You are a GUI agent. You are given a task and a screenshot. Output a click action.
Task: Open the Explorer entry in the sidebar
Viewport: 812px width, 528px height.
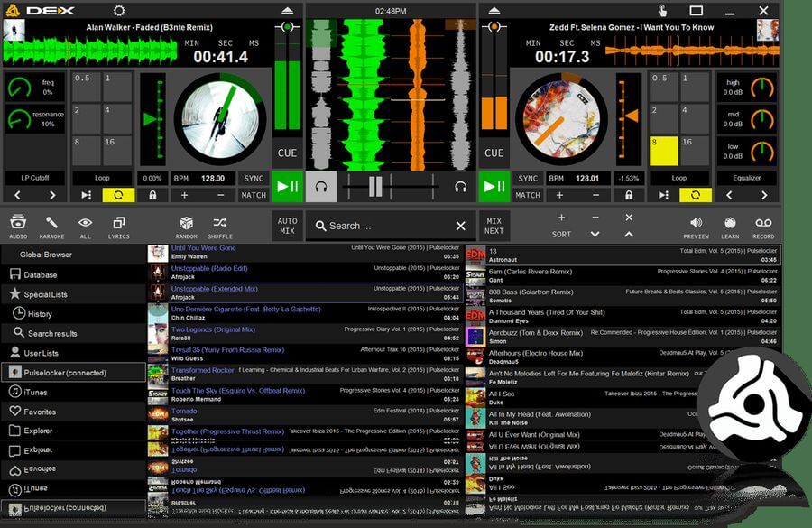(74, 431)
